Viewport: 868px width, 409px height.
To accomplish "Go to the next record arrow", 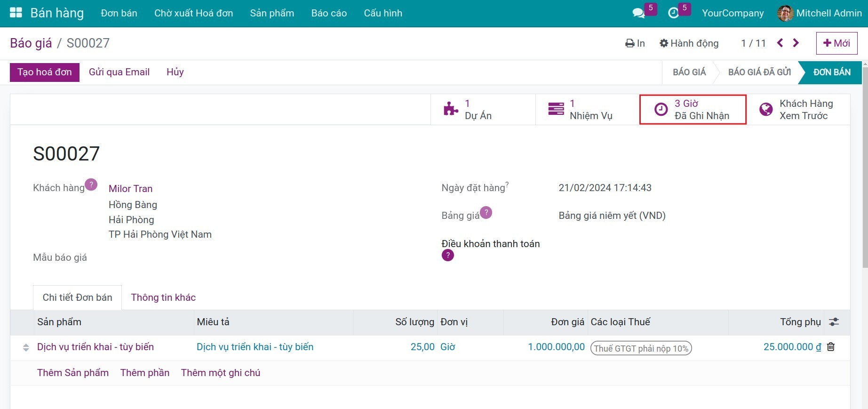I will (x=796, y=43).
